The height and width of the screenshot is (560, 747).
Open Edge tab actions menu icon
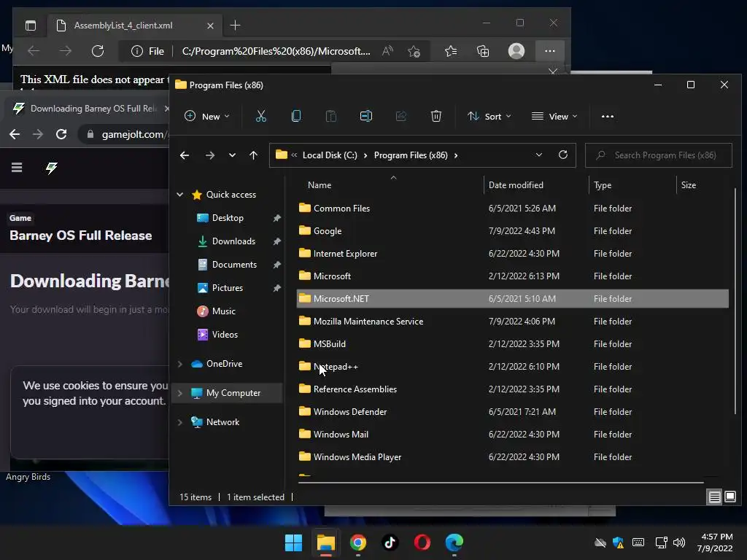(31, 26)
